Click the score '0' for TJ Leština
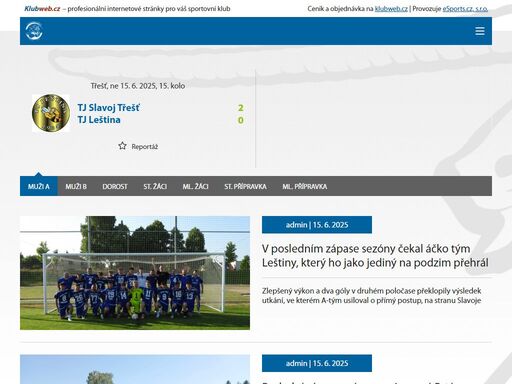The image size is (512, 384). coord(241,120)
